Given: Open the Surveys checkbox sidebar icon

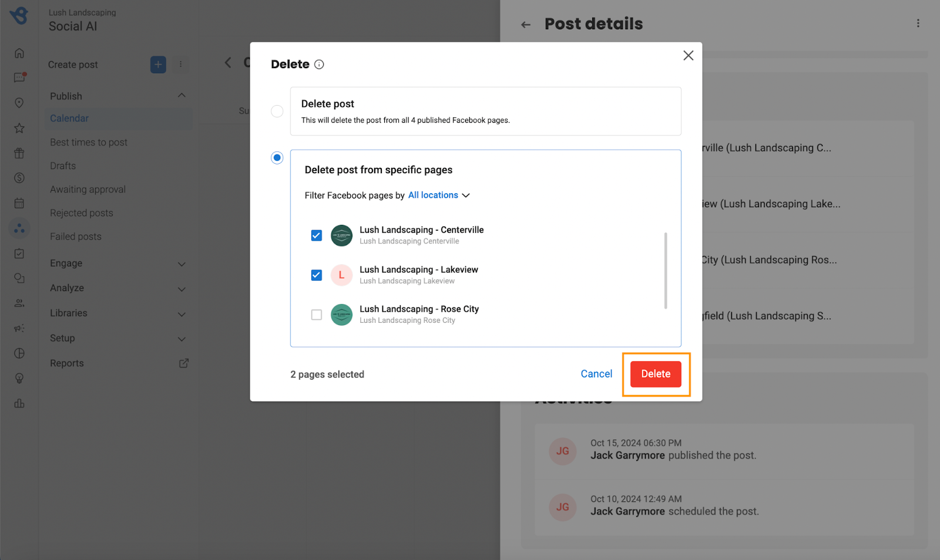Looking at the screenshot, I should click(19, 254).
